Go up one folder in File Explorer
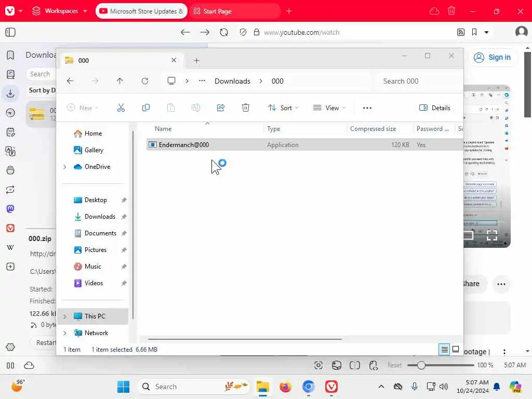 [120, 81]
